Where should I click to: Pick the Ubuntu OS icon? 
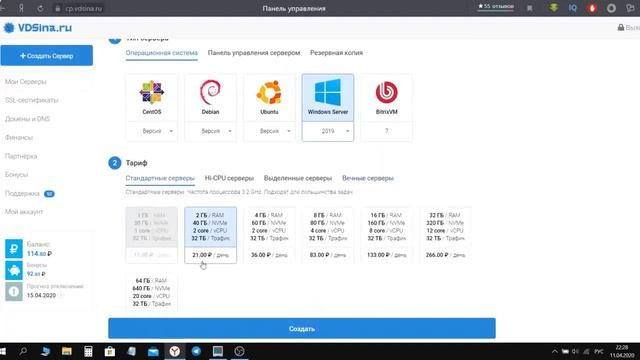coord(269,92)
